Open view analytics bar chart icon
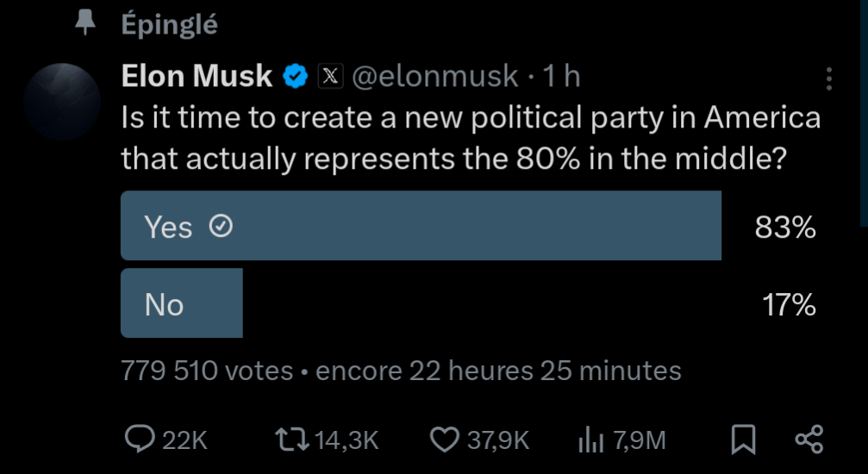This screenshot has width=868, height=474. [590, 440]
